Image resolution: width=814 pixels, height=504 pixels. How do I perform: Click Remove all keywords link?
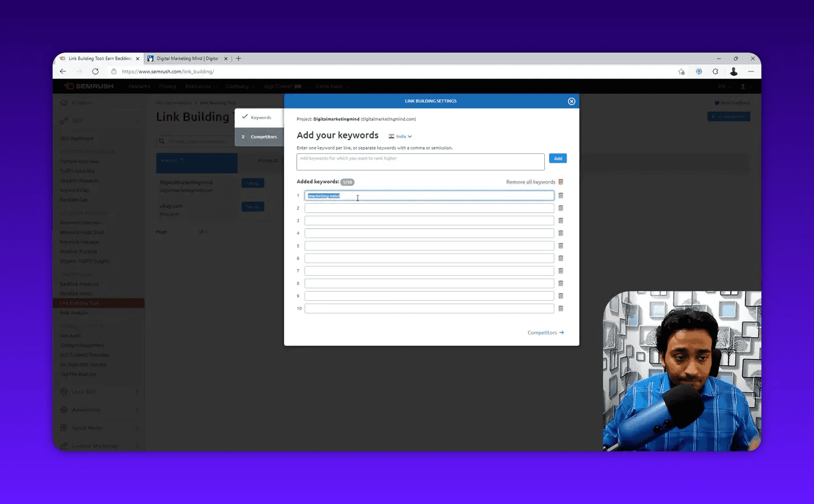coord(529,182)
